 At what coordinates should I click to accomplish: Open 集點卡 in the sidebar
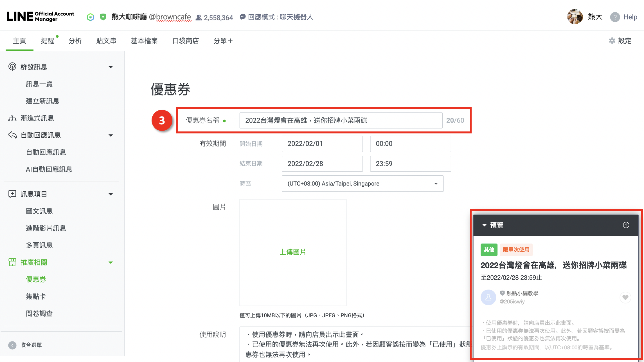(36, 296)
